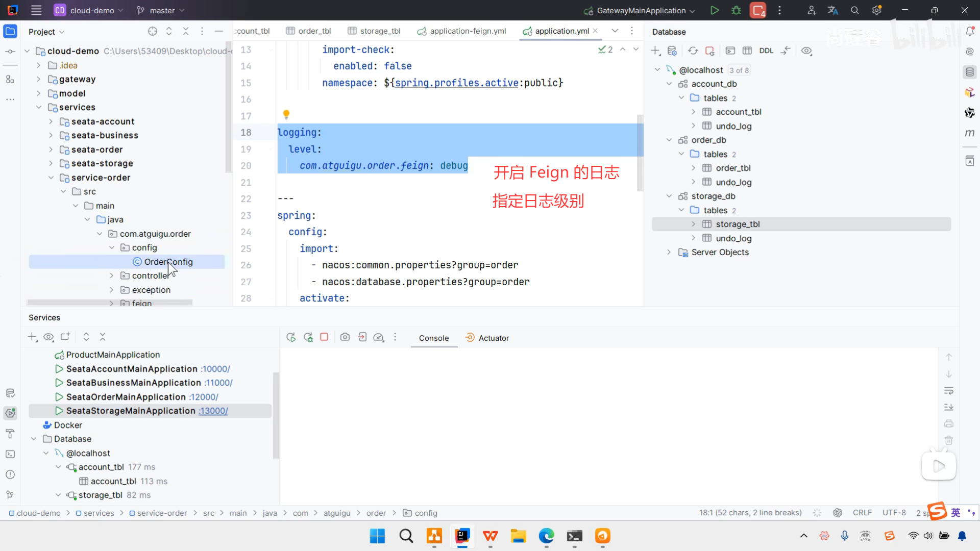Toggle soft-wrap in the console gutter
980x551 pixels.
(948, 391)
